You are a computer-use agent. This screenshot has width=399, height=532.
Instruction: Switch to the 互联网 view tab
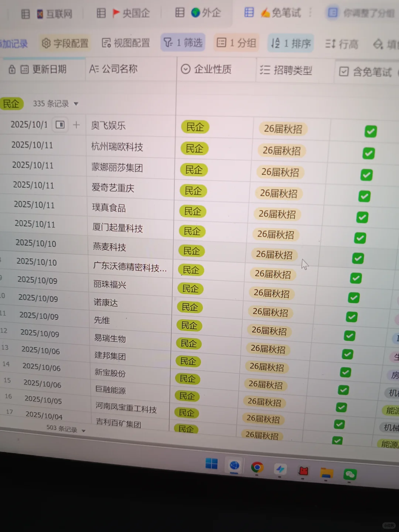click(47, 14)
